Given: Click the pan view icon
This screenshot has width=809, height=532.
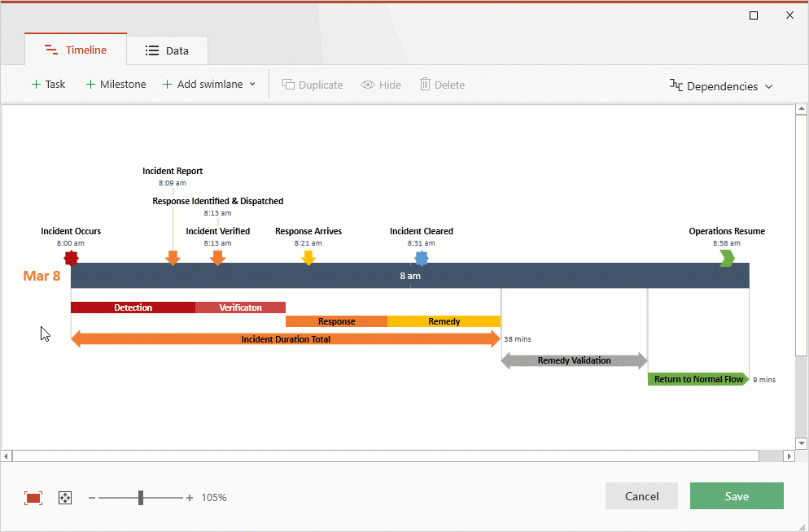Looking at the screenshot, I should [65, 498].
